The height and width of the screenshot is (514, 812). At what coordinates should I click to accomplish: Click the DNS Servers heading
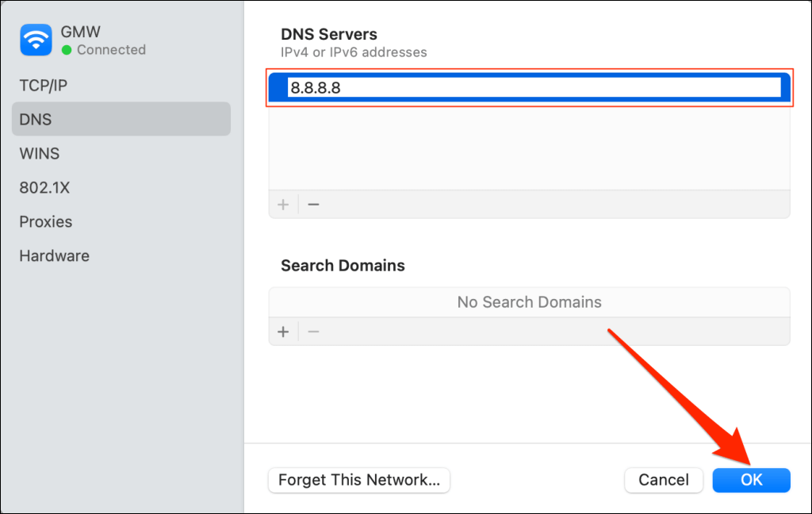(329, 34)
